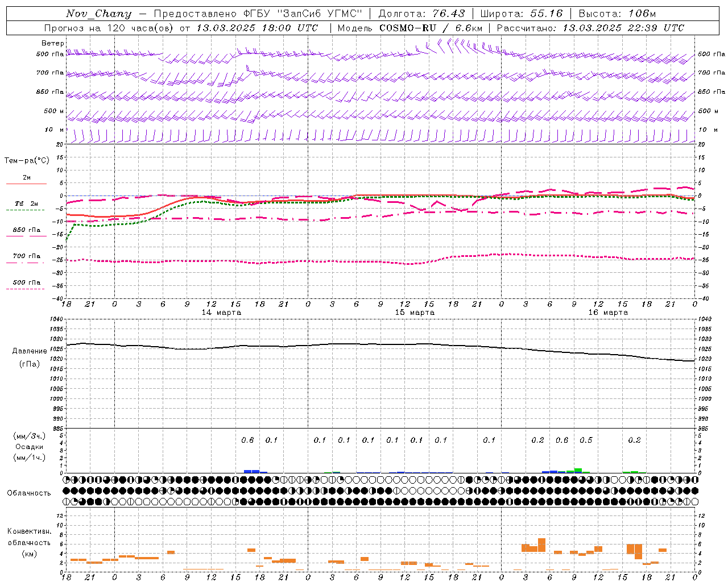Click the Долгота: 76.43 value

[421, 14]
